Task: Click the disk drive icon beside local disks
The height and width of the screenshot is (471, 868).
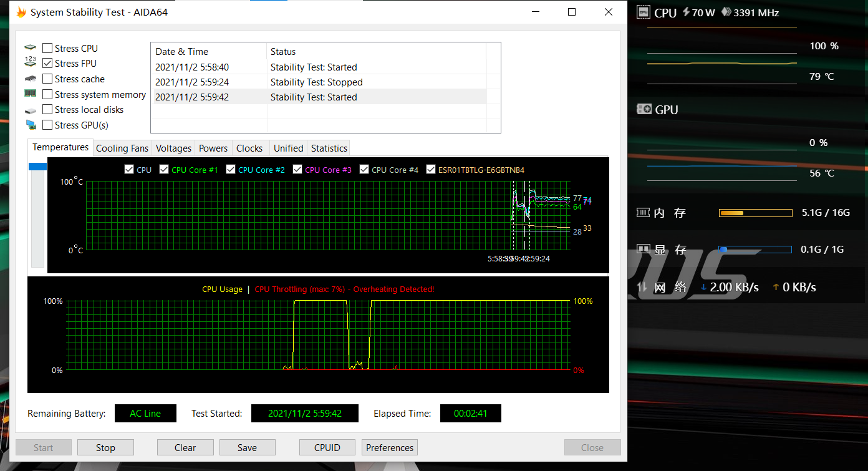Action: click(x=30, y=110)
